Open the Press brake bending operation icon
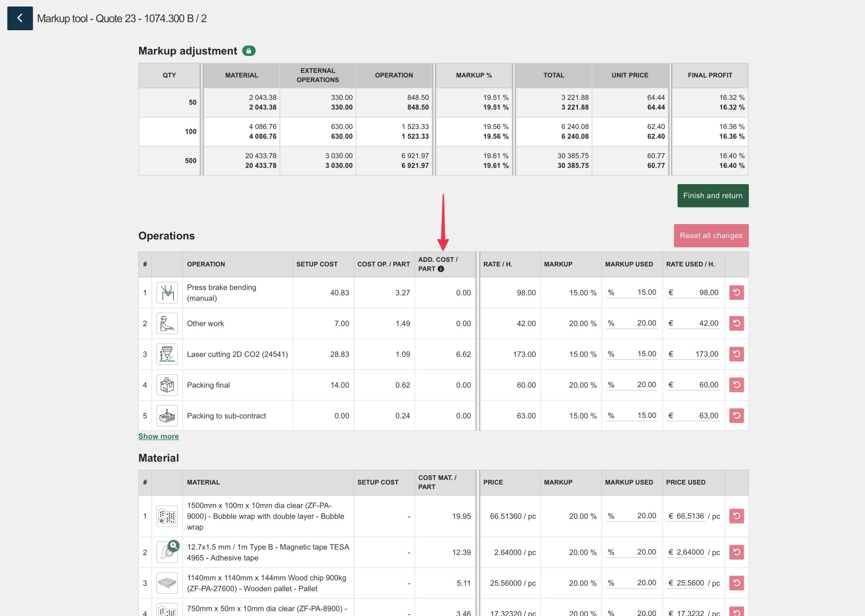Image resolution: width=865 pixels, height=616 pixels. [x=167, y=293]
